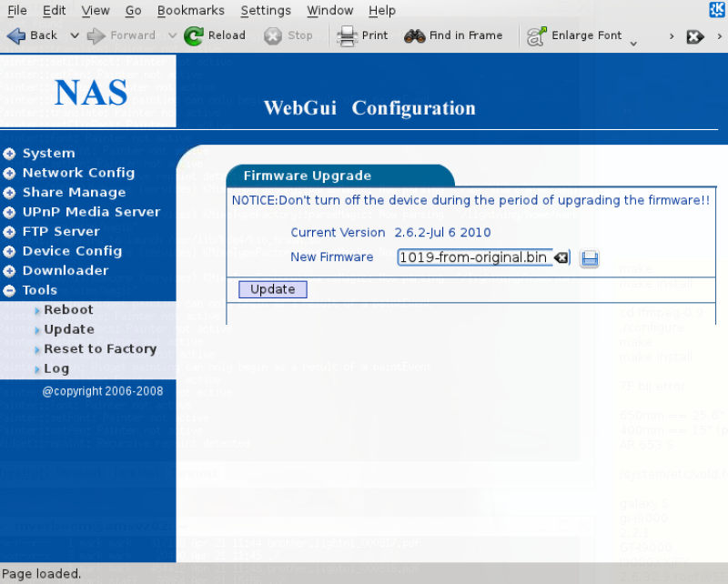This screenshot has width=728, height=584.
Task: Click the @copyright 2006-2008 text
Action: 103,391
